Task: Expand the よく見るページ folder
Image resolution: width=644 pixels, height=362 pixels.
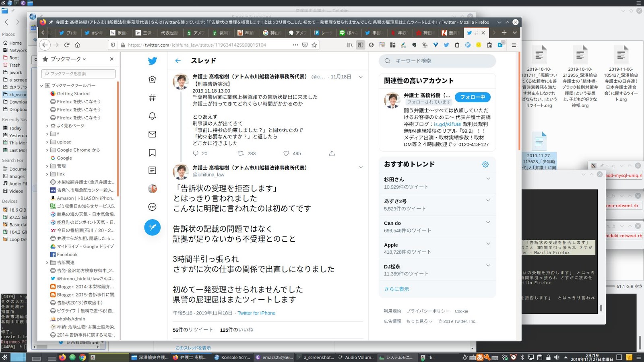Action: click(x=47, y=126)
